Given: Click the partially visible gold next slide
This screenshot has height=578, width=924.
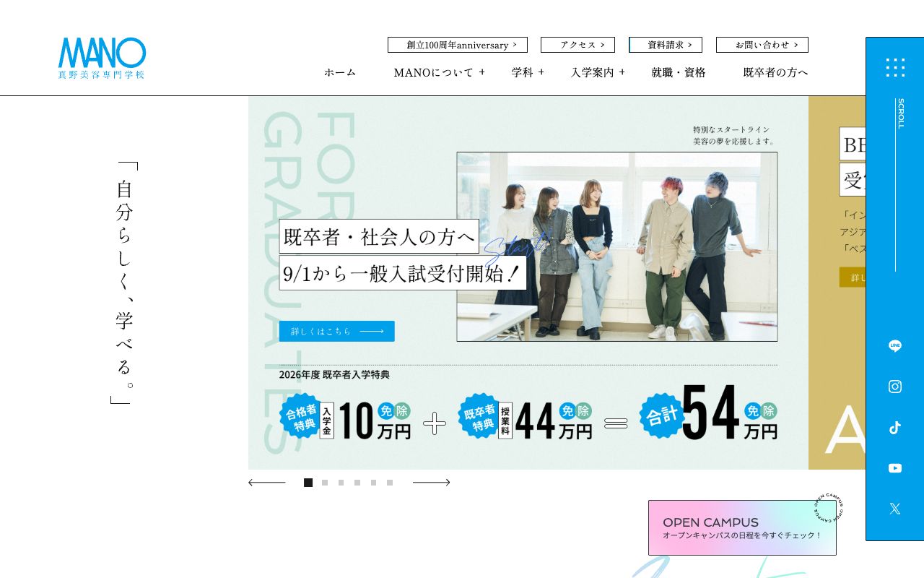Looking at the screenshot, I should click(837, 282).
